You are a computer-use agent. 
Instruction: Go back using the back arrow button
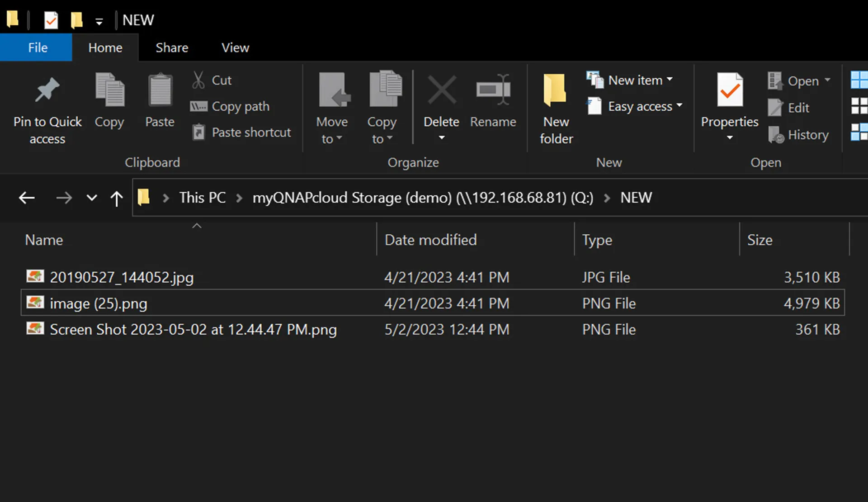27,198
